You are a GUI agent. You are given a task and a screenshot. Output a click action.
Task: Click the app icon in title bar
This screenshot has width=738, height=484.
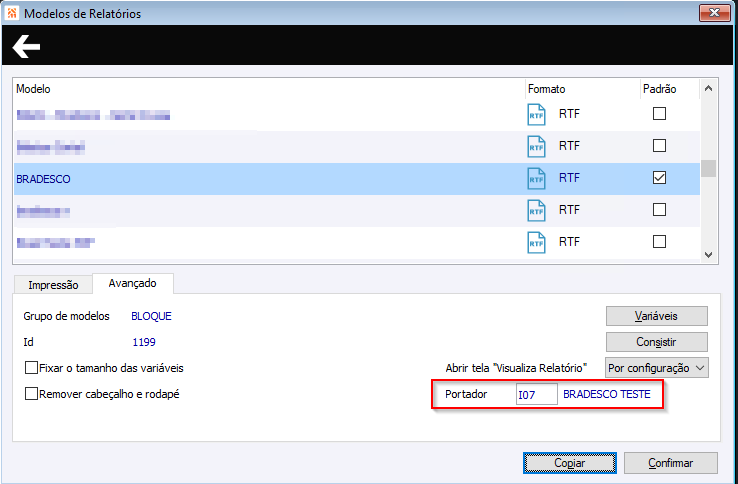coord(12,13)
